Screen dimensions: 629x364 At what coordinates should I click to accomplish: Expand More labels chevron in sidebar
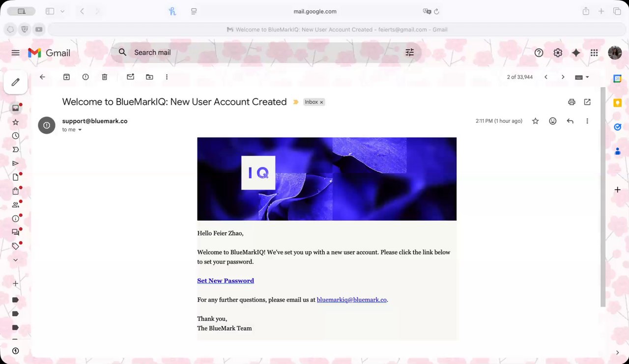tap(16, 260)
